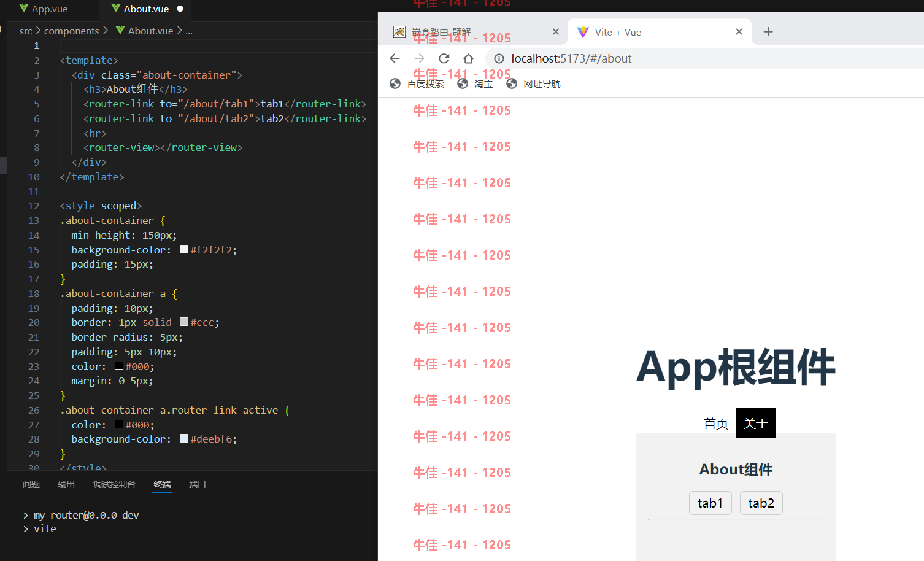Screen dimensions: 924x561
Task: Click About.vue in the breadcrumb
Action: click(150, 31)
